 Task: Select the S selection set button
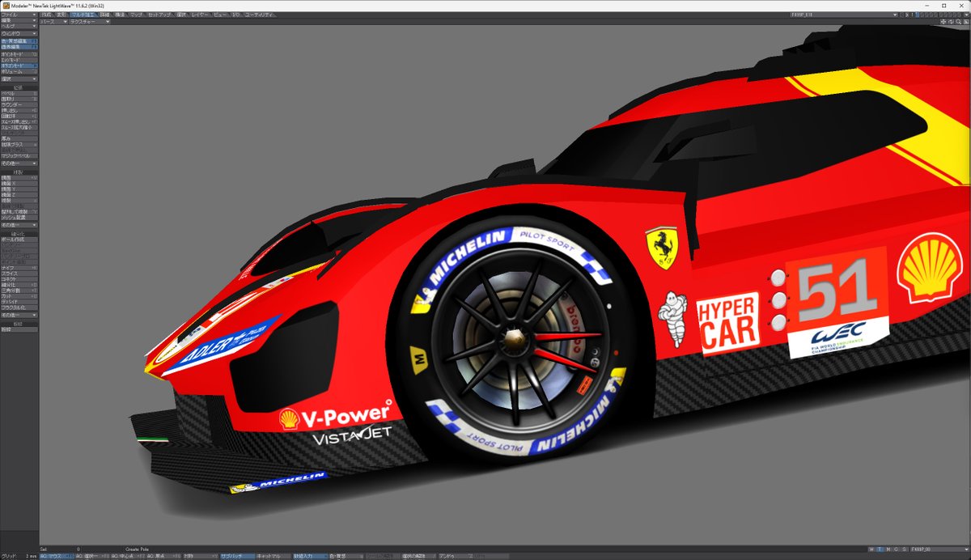click(x=904, y=549)
